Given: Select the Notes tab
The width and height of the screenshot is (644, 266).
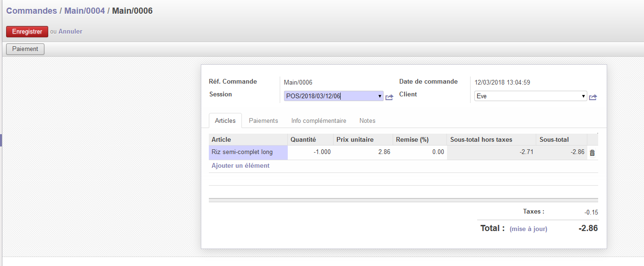Looking at the screenshot, I should coord(367,121).
